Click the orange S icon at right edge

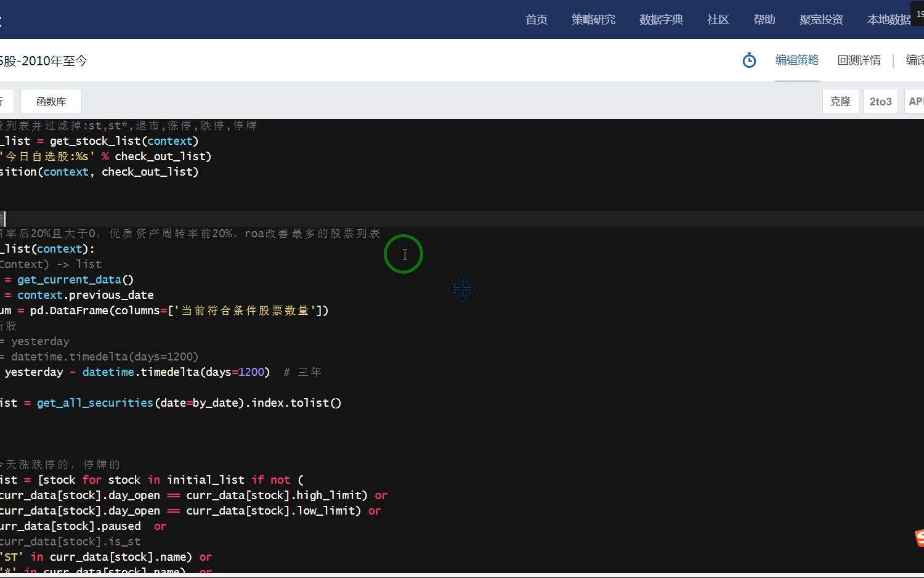click(919, 537)
